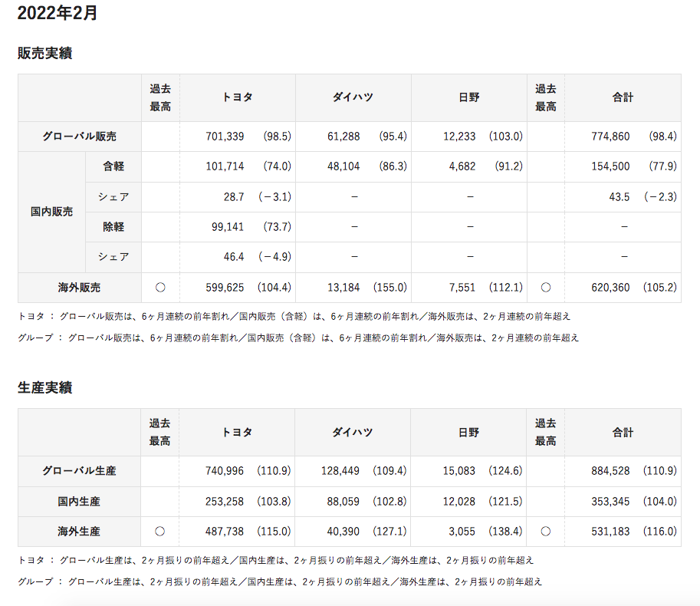Click Daihatsu overseas percentage (155.0)

point(389,288)
